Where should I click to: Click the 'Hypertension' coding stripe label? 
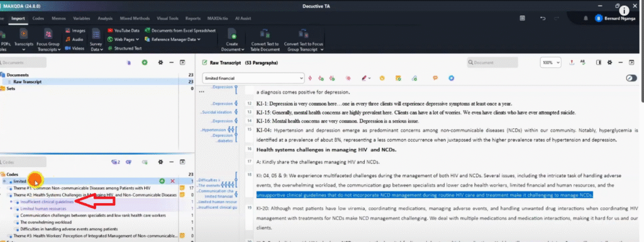click(x=215, y=130)
